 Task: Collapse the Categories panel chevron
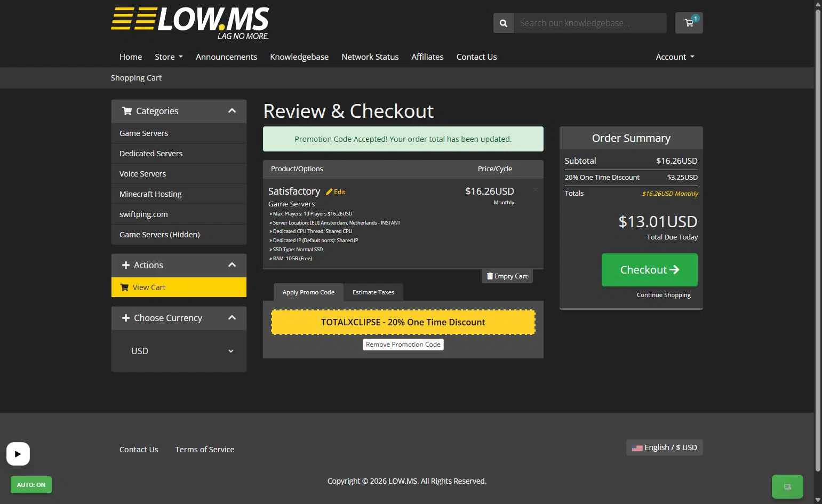(x=232, y=111)
